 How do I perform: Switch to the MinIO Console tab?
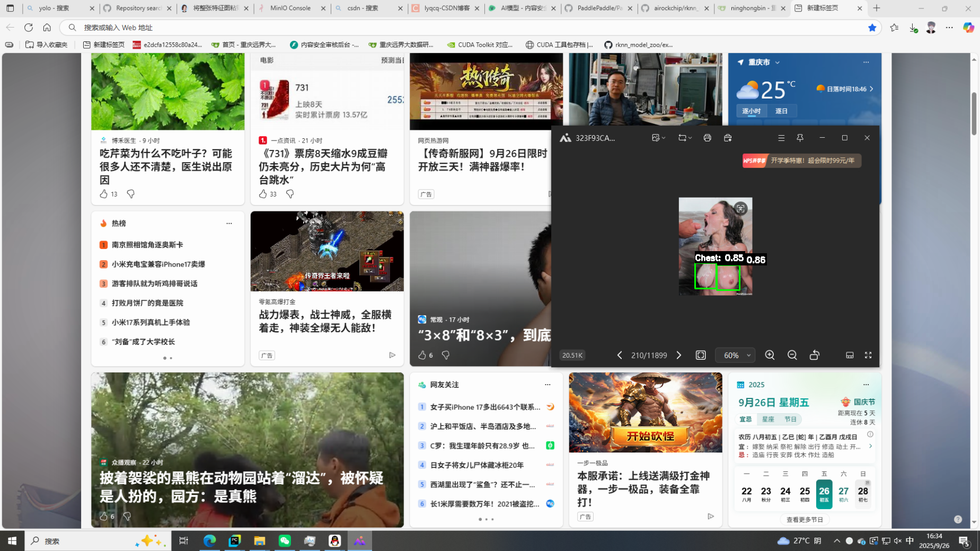(290, 8)
